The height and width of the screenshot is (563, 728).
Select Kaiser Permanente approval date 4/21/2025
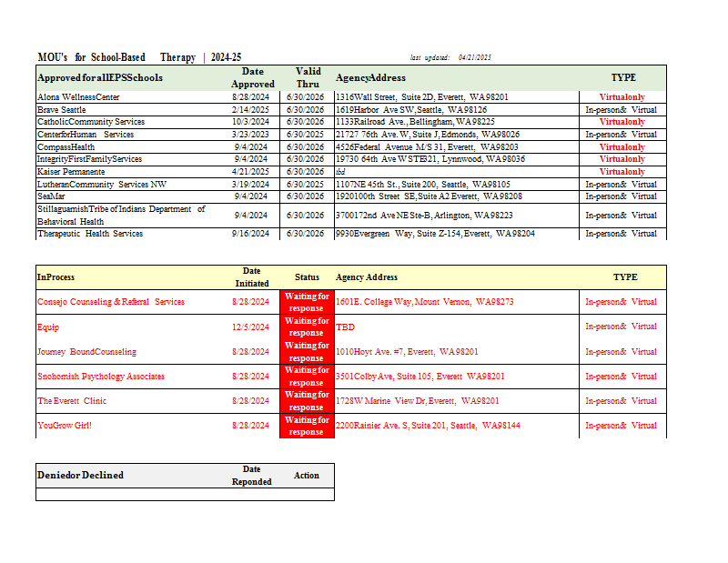tap(251, 171)
